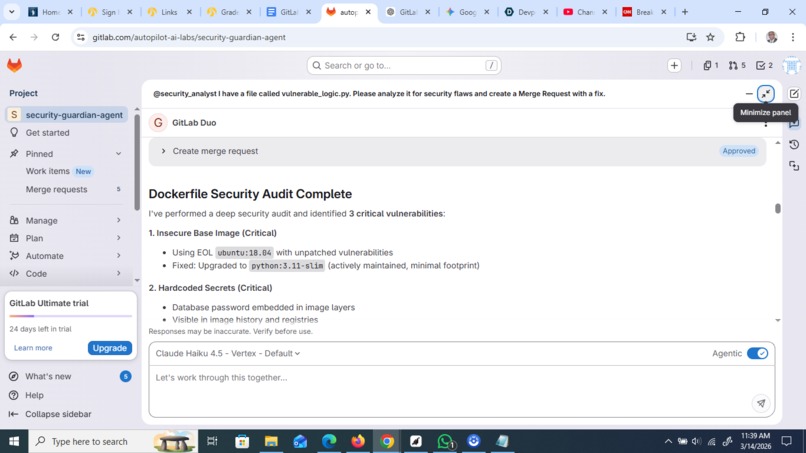Collapse chat with the dash icon
The width and height of the screenshot is (806, 453).
coord(749,94)
